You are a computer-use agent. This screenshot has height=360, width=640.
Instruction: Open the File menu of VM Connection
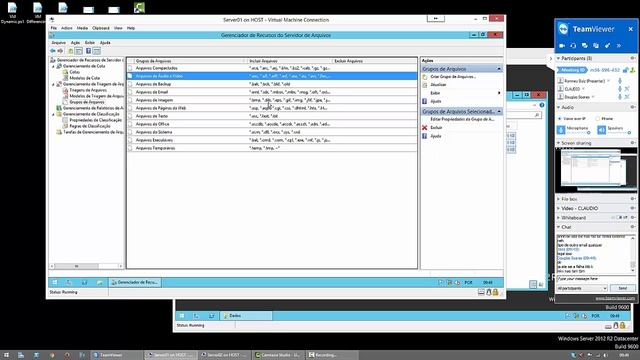pyautogui.click(x=53, y=28)
